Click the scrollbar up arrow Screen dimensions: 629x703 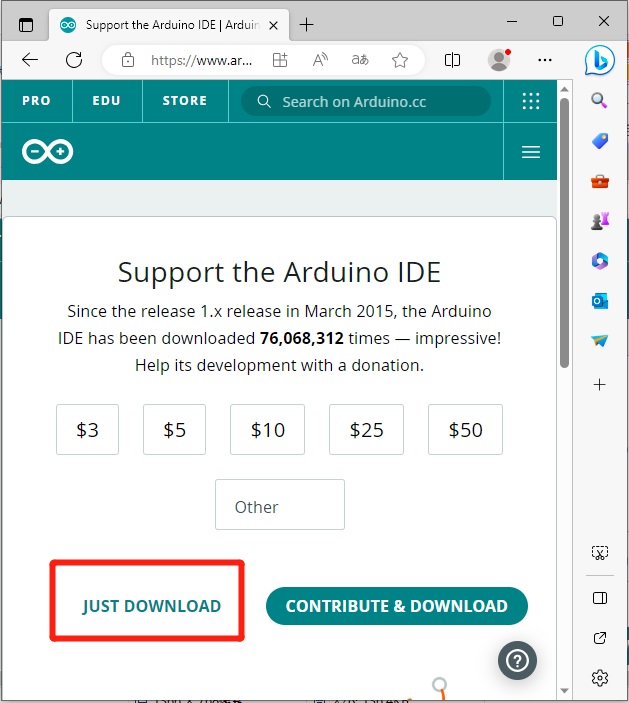pyautogui.click(x=564, y=89)
